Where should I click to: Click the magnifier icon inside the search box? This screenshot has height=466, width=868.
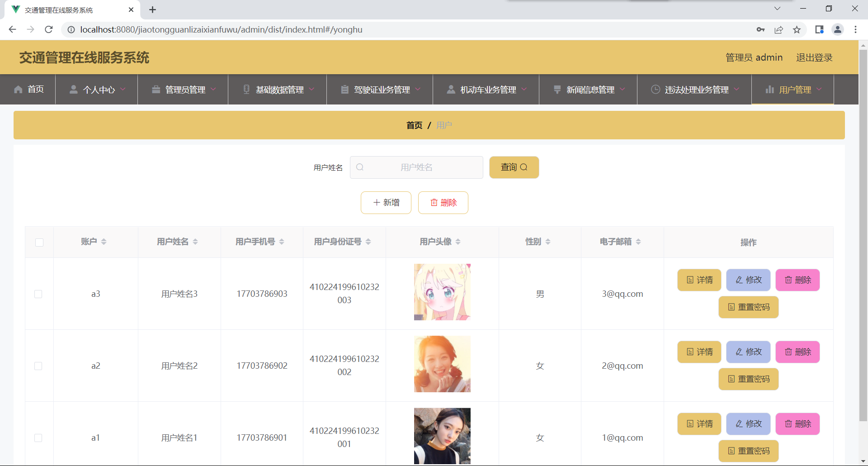(x=359, y=167)
